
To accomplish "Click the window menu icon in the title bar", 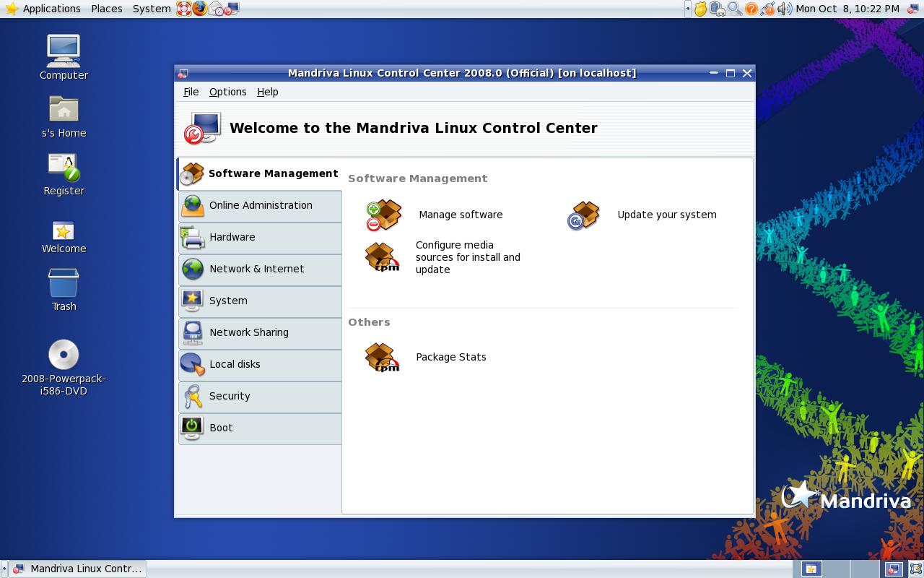I will tap(183, 73).
